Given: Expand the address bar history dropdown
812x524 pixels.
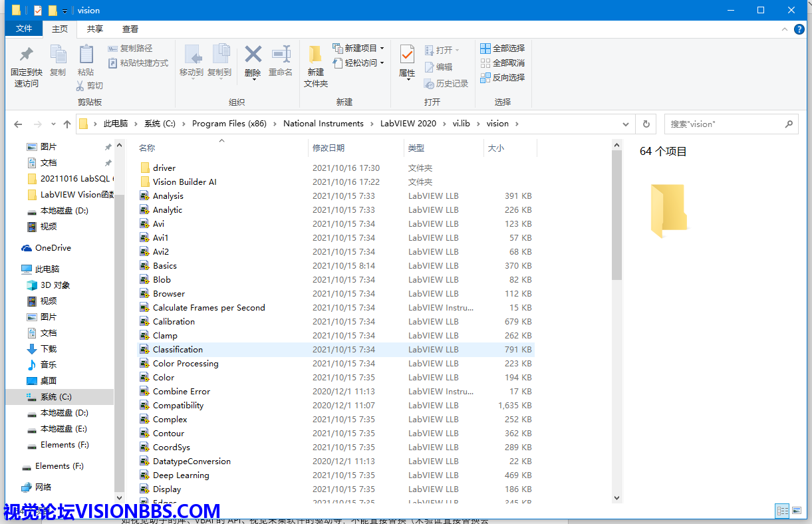Looking at the screenshot, I should click(626, 124).
